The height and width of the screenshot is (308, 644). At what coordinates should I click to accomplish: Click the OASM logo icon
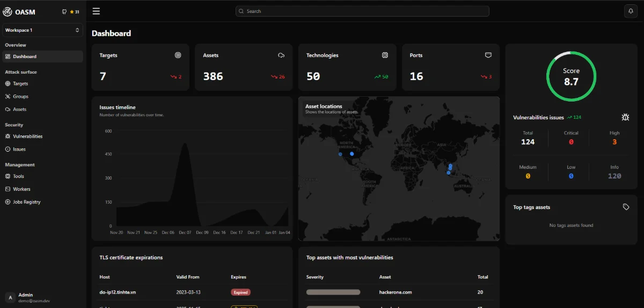coord(8,12)
